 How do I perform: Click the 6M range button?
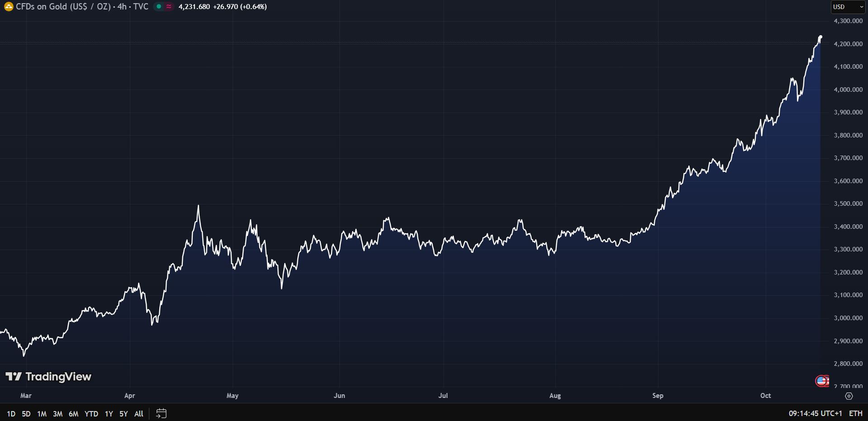pyautogui.click(x=72, y=413)
